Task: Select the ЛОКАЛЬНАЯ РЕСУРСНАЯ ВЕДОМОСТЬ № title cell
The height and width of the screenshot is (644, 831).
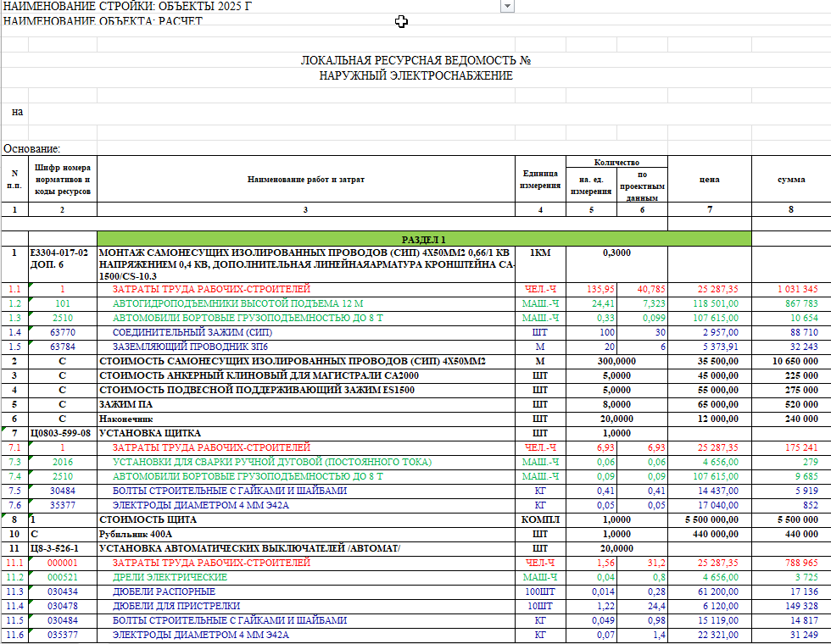Action: pyautogui.click(x=416, y=60)
